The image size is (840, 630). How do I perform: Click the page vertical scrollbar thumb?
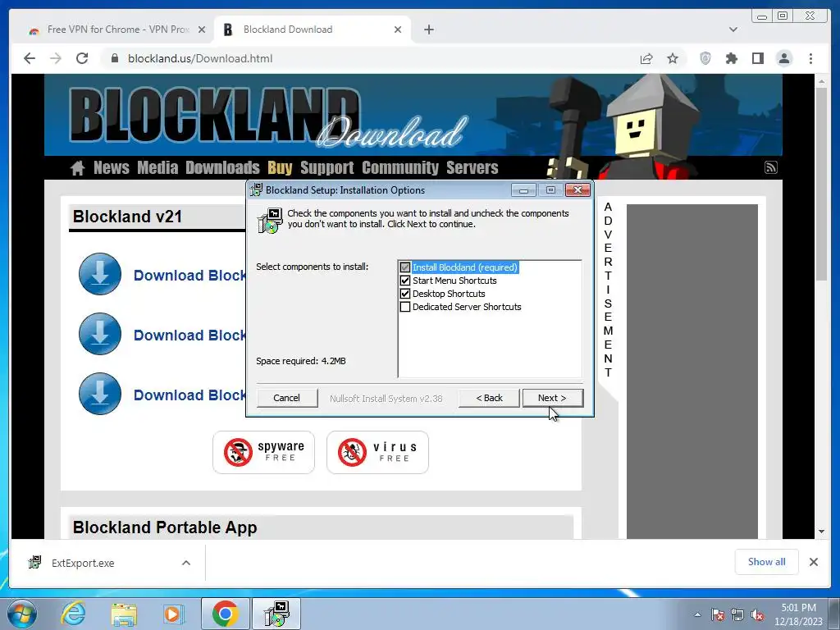pyautogui.click(x=821, y=183)
